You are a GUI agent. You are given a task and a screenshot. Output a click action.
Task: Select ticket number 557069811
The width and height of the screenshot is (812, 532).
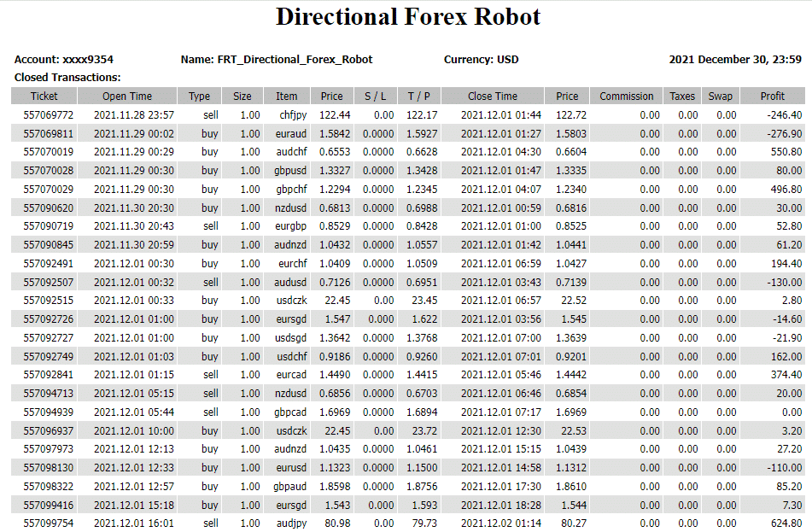[x=48, y=134]
